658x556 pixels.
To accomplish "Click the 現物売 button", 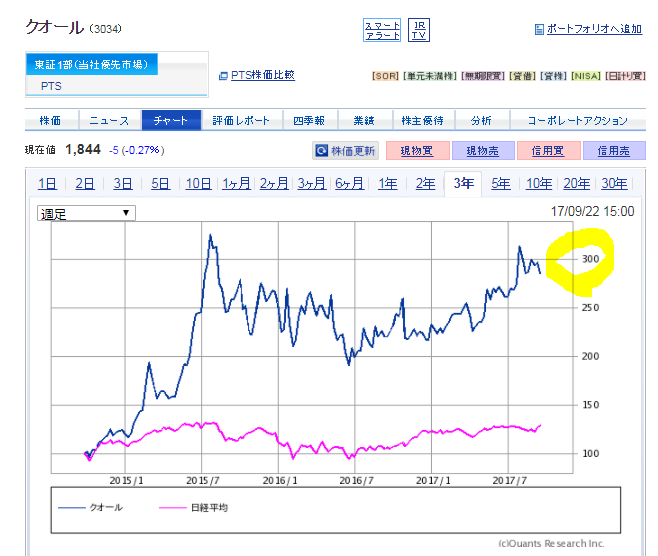I will [x=483, y=151].
